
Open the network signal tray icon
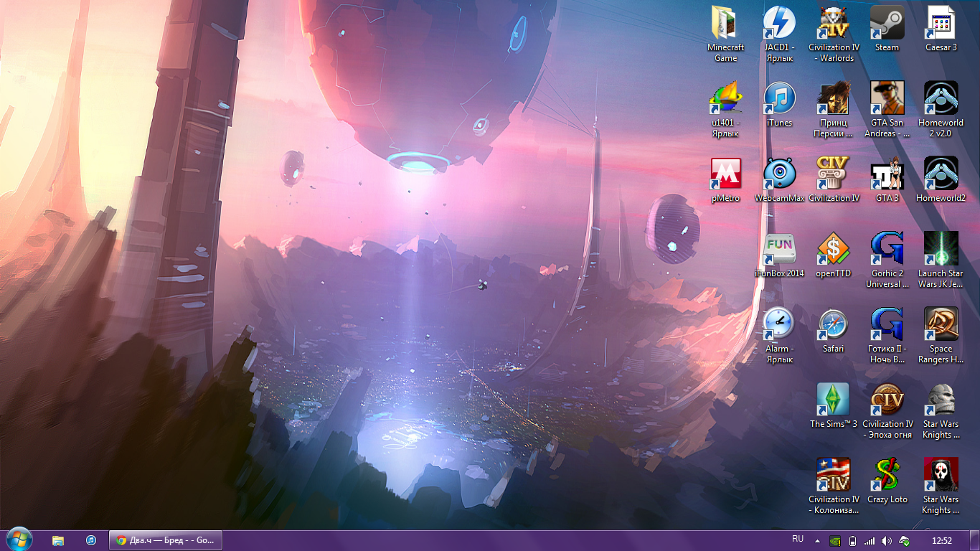(x=870, y=540)
